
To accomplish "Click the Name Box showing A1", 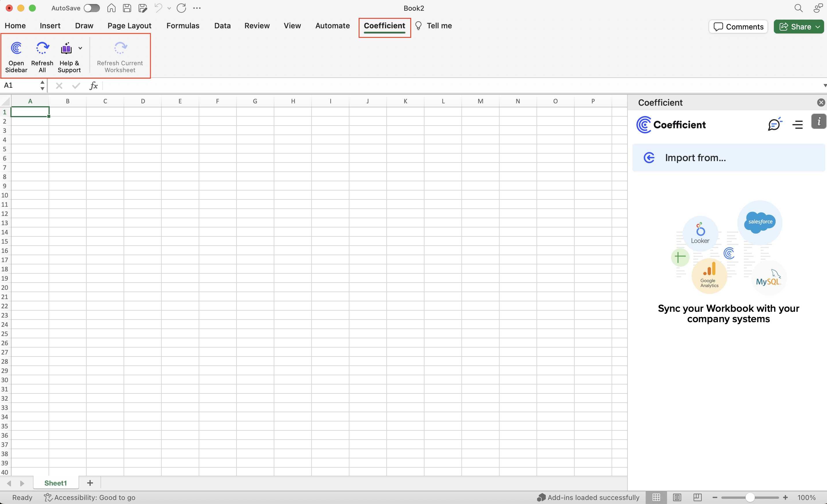I will 20,85.
